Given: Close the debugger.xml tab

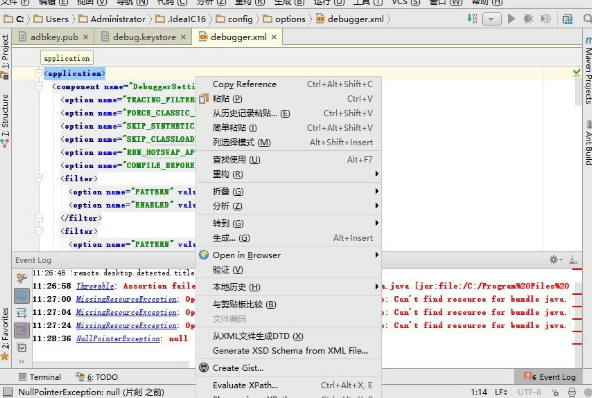Looking at the screenshot, I should (274, 37).
